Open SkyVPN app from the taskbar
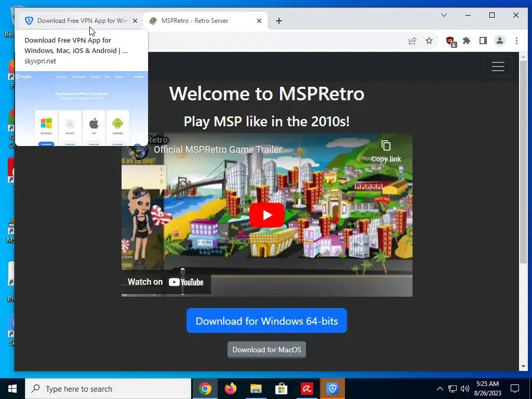The height and width of the screenshot is (399, 532). tap(332, 389)
